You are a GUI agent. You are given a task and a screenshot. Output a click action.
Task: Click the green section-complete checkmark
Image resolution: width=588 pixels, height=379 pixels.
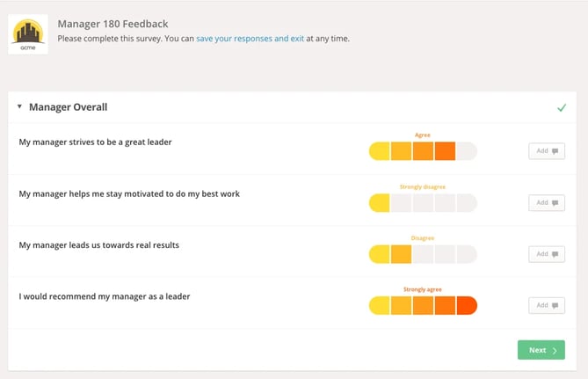pyautogui.click(x=562, y=107)
